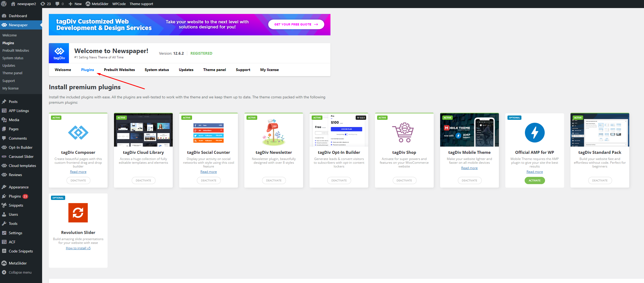Click the New plus icon in admin bar
Image resolution: width=644 pixels, height=283 pixels.
coord(71,4)
